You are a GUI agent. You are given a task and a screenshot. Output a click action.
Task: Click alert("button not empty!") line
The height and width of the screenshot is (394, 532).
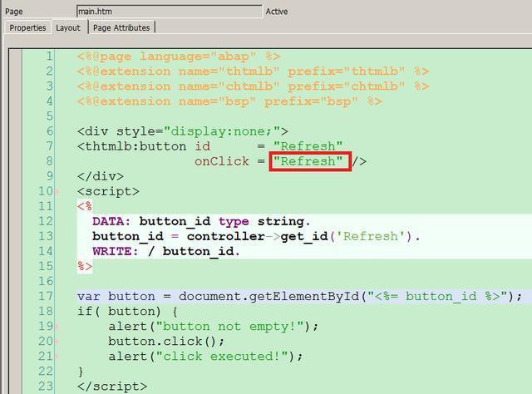pos(214,327)
